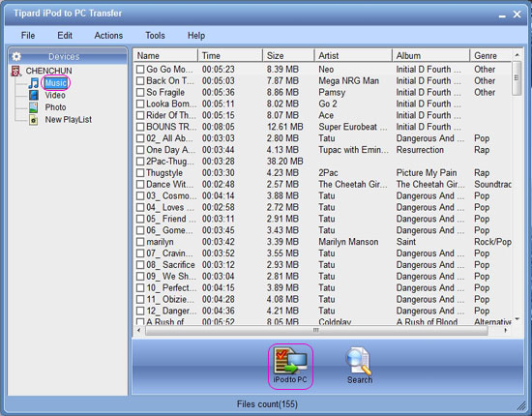Viewport: 532px width, 416px height.
Task: Click the CHENCHUN iPod device icon
Action: pos(15,71)
